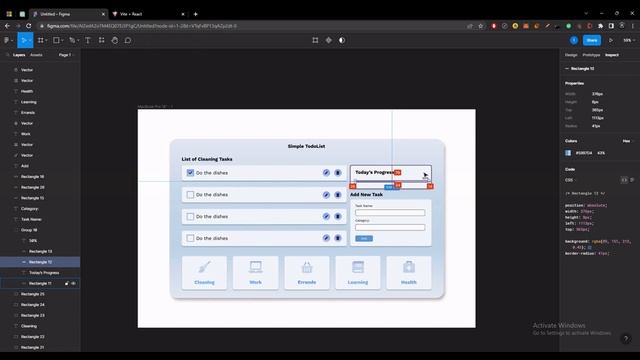Select the Frame tool
This screenshot has width=640, height=360.
coord(40,40)
